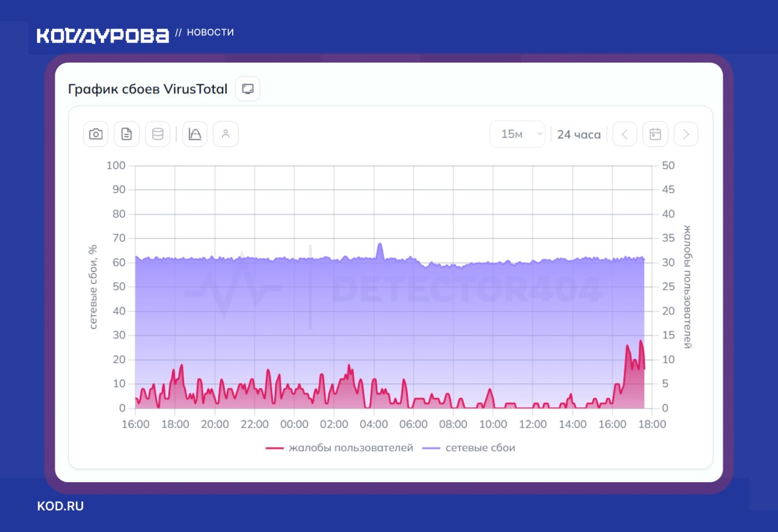Click the 08:00 time axis label

(x=453, y=425)
